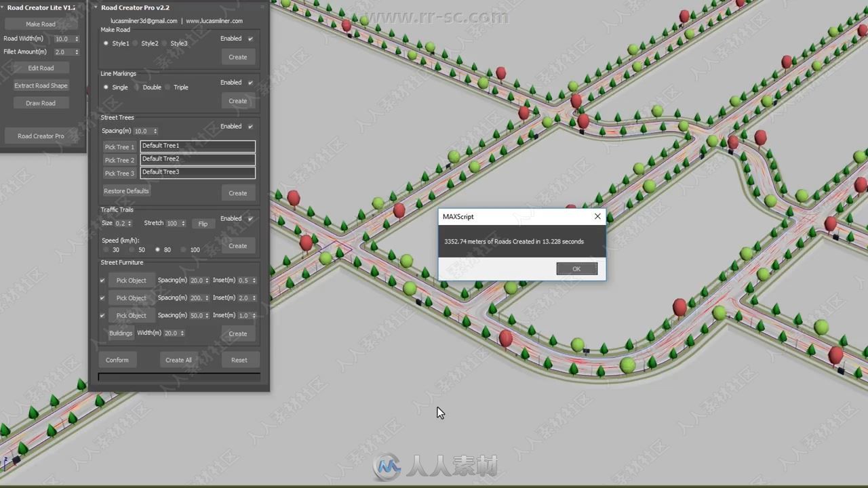Click Create in Street Trees group
The width and height of the screenshot is (868, 488).
point(238,193)
